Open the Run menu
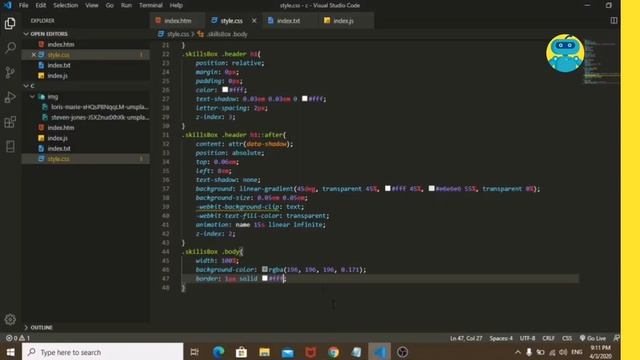Image resolution: width=640 pixels, height=360 pixels. (127, 5)
